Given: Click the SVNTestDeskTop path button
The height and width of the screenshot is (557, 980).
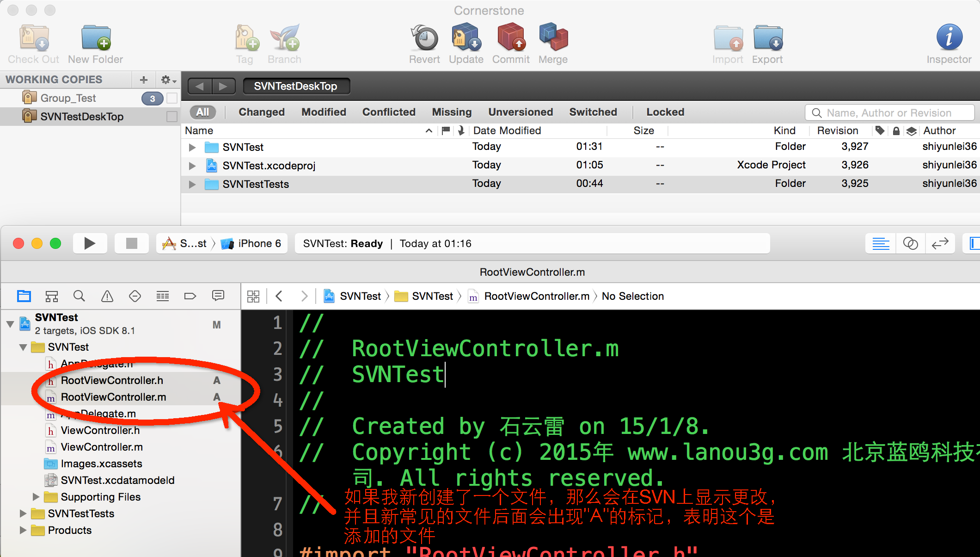Looking at the screenshot, I should click(x=296, y=86).
